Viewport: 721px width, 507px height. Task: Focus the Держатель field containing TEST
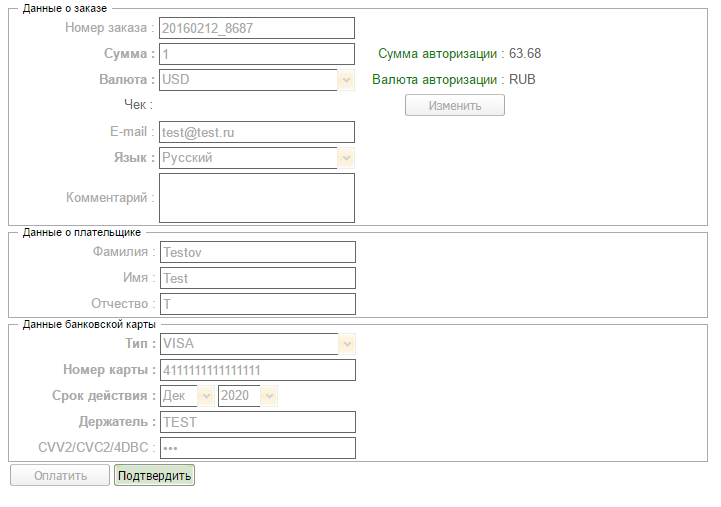[x=257, y=422]
